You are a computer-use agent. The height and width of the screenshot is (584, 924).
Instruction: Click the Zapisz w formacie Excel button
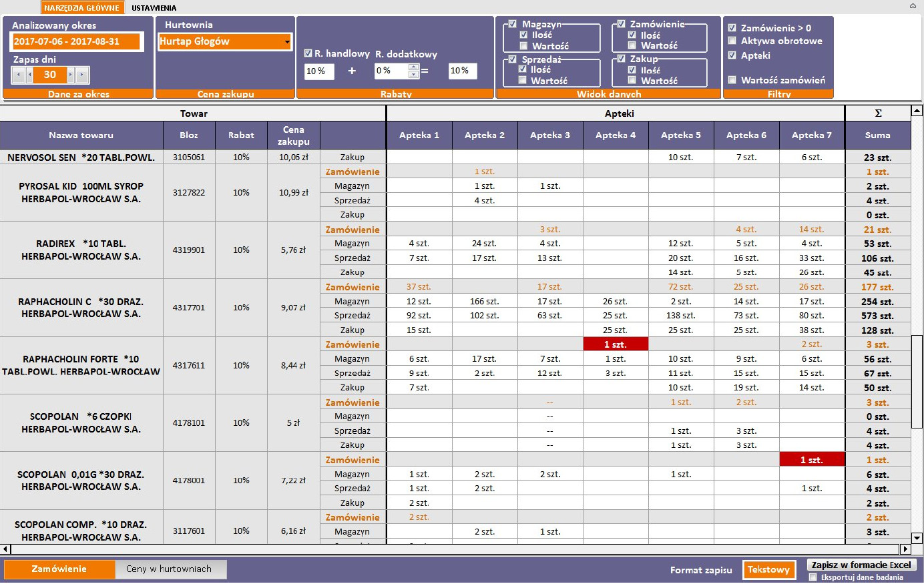[862, 565]
